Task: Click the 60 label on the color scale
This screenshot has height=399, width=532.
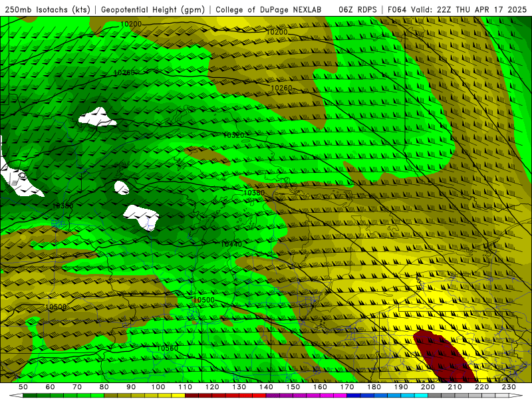Action: point(50,387)
